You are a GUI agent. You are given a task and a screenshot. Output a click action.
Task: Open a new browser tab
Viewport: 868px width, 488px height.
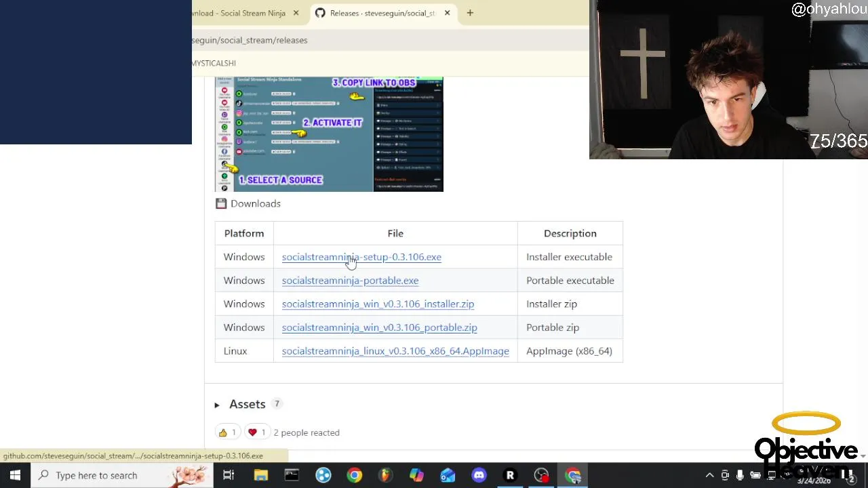pyautogui.click(x=470, y=13)
